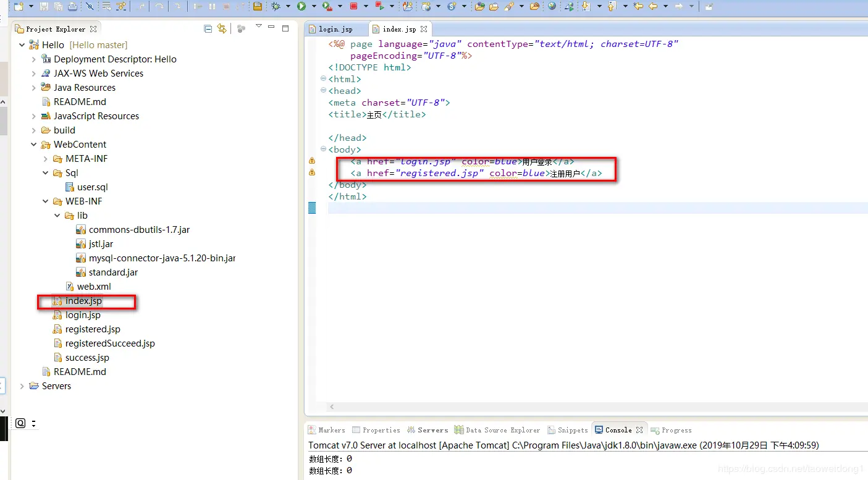The image size is (868, 480).
Task: Select mysql-connector-java-5.1.20-bin.jar
Action: (x=156, y=258)
